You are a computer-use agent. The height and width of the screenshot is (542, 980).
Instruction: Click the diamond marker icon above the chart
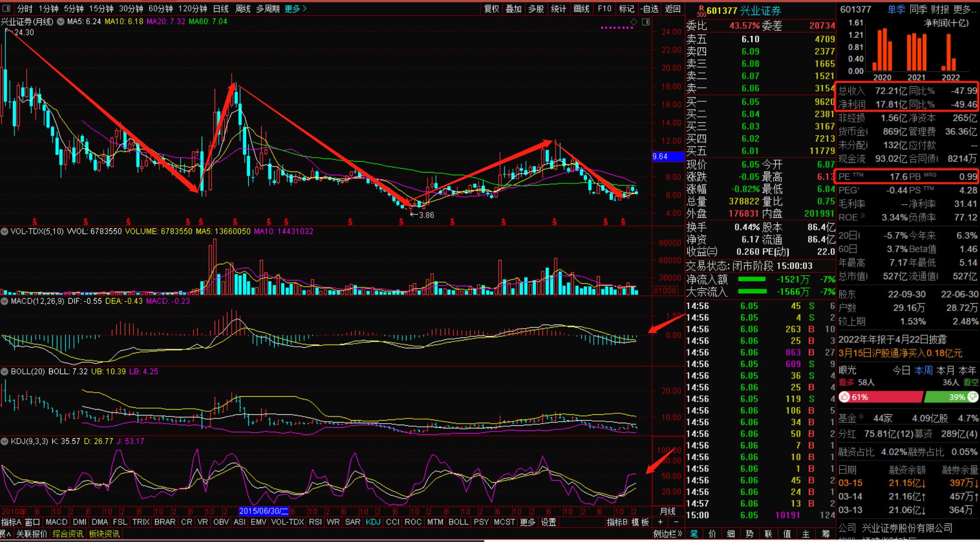(x=634, y=22)
